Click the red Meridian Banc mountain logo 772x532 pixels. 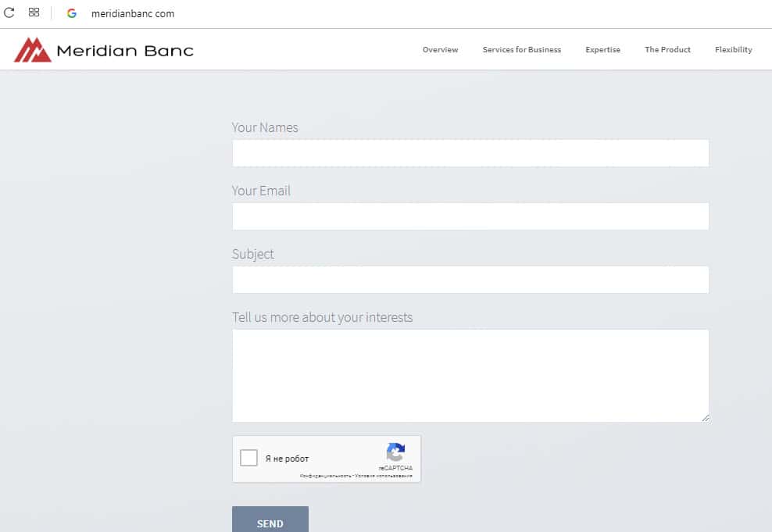(32, 50)
